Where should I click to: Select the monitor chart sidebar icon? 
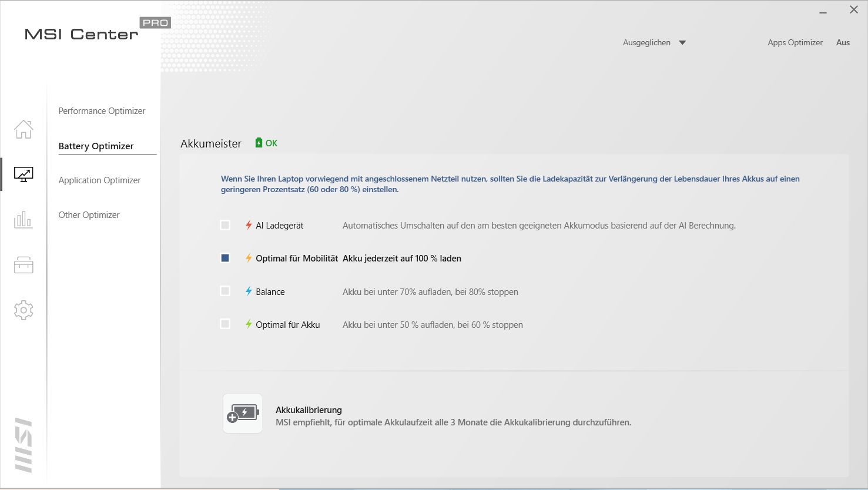24,174
